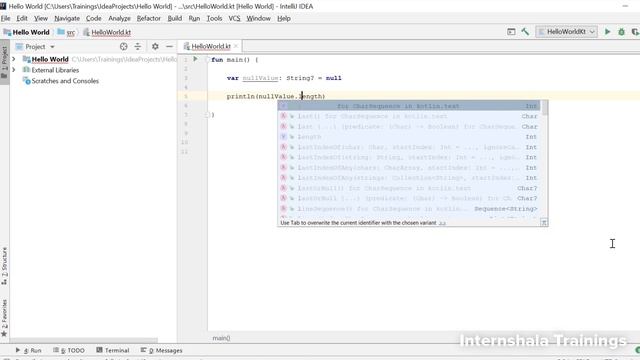Screen dimensions: 640x360
Task: Click the main() breadcrumb at editor bottom
Action: click(x=221, y=338)
